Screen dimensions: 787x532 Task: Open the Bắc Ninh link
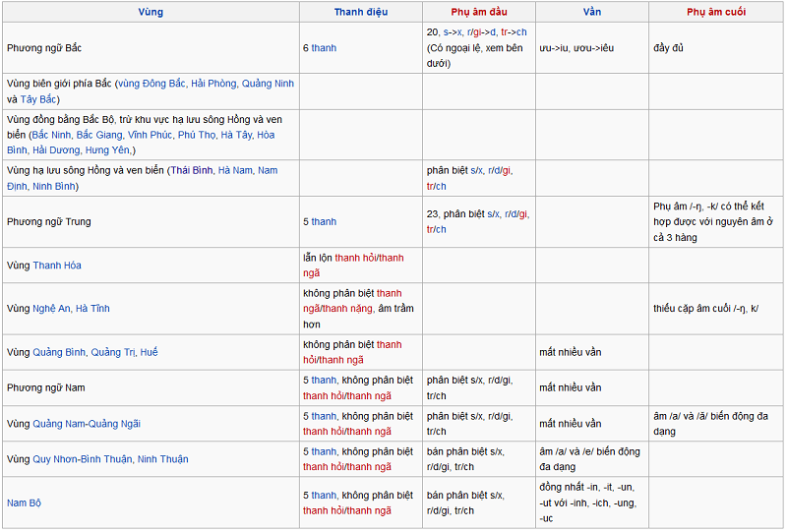click(x=51, y=135)
